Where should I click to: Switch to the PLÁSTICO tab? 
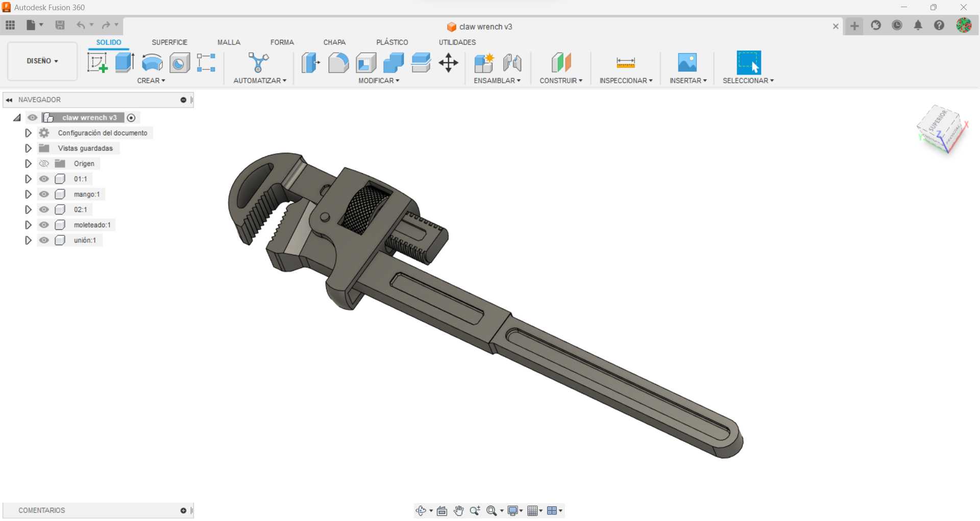pos(392,42)
